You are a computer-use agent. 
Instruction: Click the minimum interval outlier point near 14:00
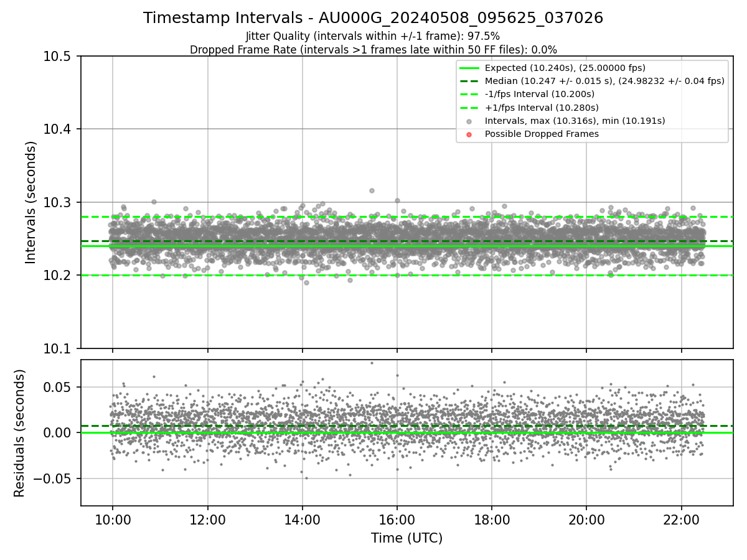click(x=306, y=282)
